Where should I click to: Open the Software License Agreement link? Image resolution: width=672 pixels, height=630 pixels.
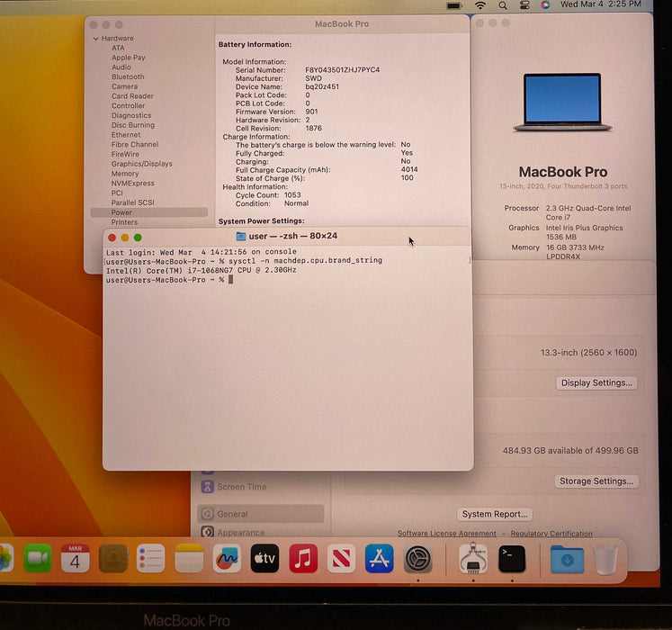tap(446, 534)
